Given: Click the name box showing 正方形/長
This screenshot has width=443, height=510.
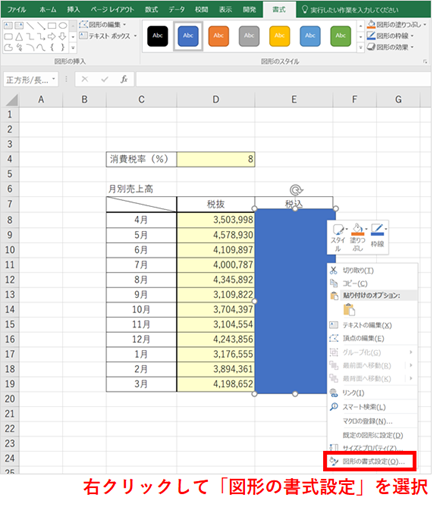Looking at the screenshot, I should pos(31,80).
